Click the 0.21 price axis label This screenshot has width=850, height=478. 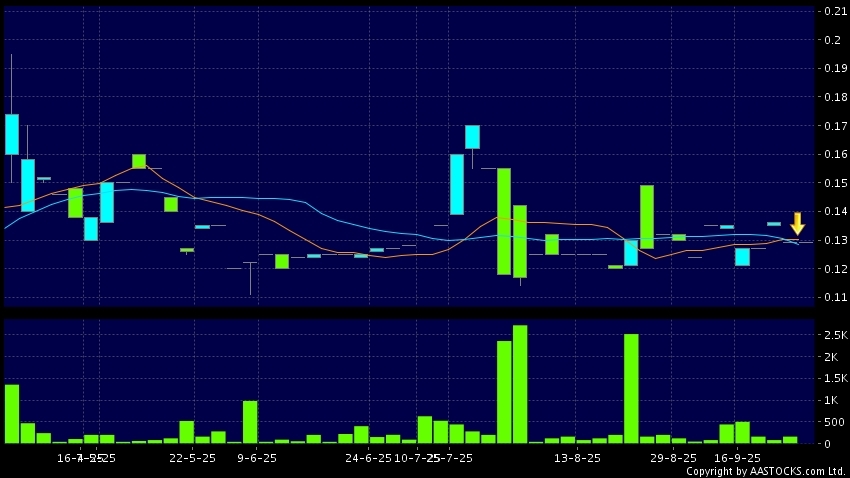[x=833, y=11]
